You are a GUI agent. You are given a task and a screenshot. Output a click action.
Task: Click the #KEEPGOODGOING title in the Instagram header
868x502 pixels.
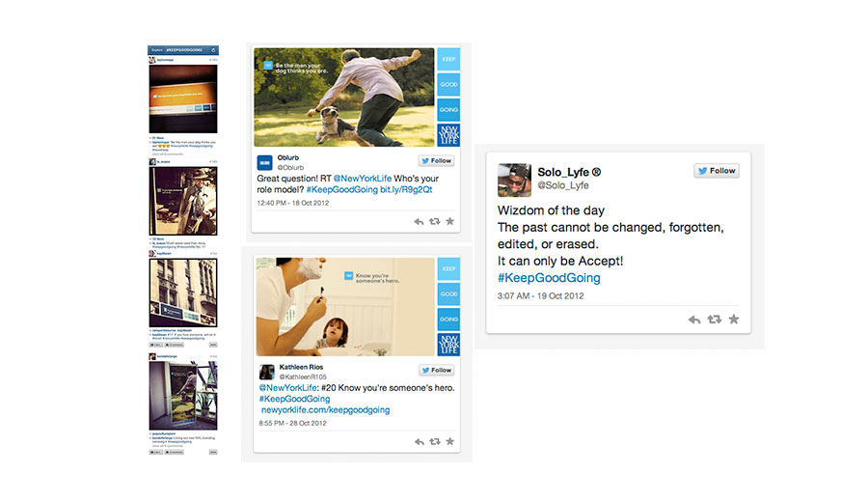(x=184, y=50)
